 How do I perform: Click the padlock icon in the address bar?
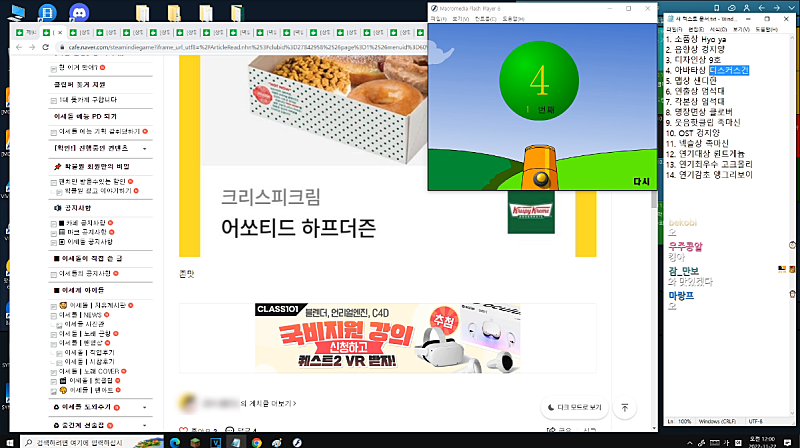tap(62, 47)
